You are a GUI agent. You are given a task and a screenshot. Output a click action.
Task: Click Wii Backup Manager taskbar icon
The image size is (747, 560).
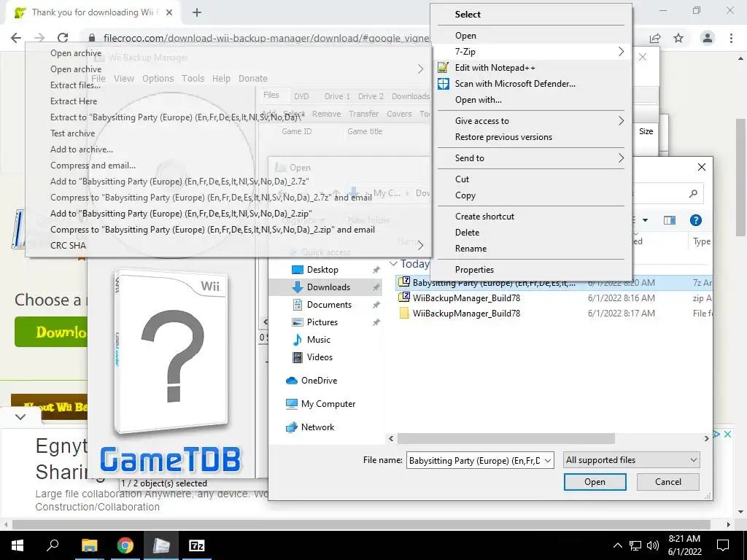pos(161,545)
